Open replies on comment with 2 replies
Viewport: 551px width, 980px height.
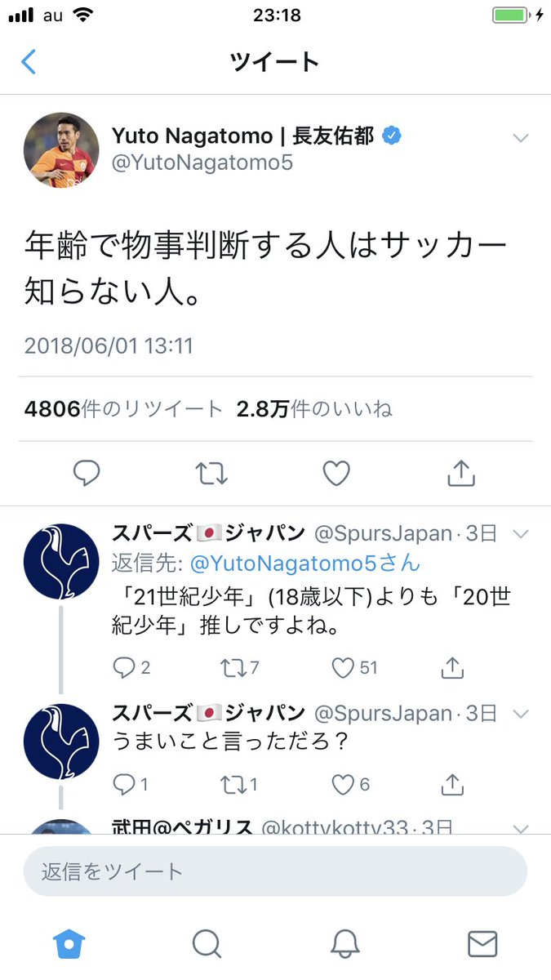click(131, 668)
